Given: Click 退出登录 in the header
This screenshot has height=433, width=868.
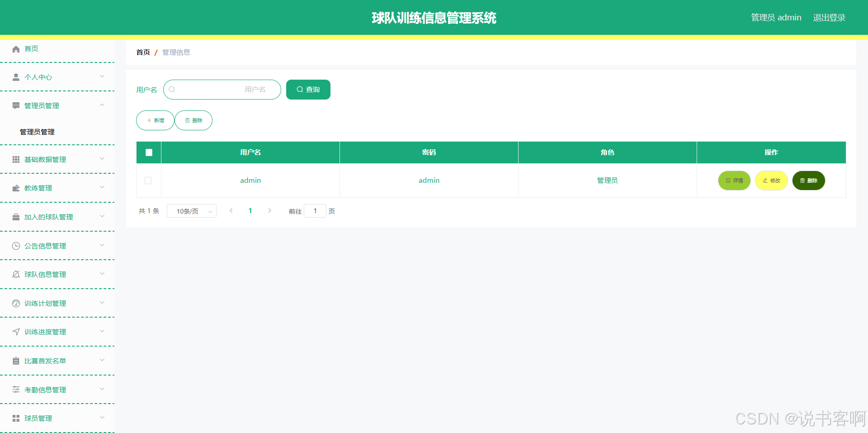Looking at the screenshot, I should tap(829, 18).
